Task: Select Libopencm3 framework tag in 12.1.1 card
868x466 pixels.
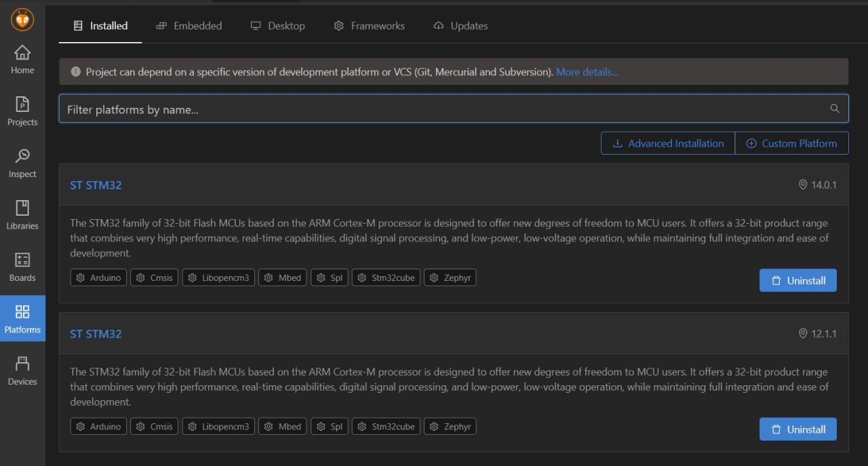Action: coord(218,427)
